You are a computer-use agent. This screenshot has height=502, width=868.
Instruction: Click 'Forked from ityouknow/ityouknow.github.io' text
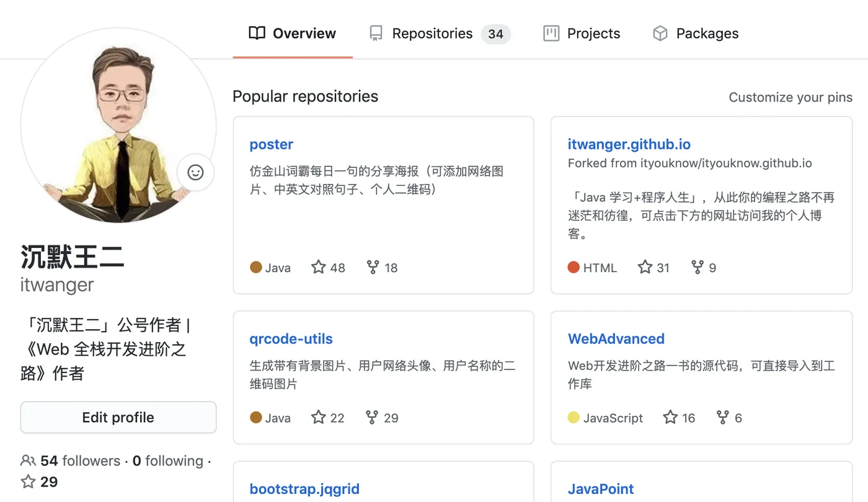(x=690, y=164)
